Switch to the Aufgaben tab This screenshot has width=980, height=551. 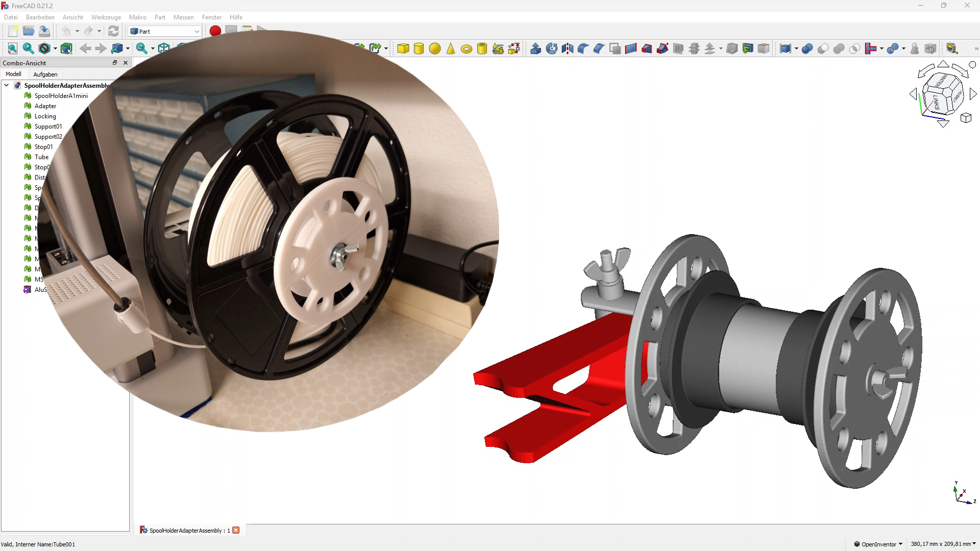coord(45,74)
